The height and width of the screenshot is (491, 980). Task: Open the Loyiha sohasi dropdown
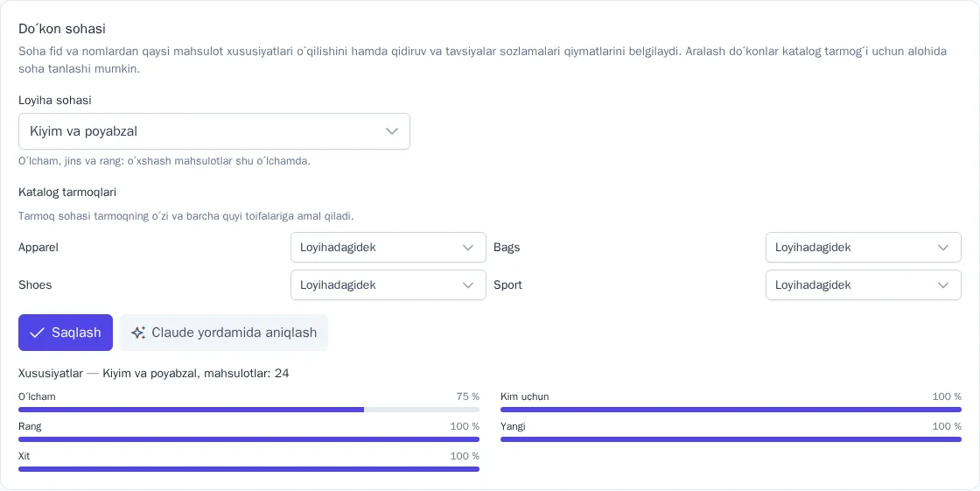(x=214, y=131)
